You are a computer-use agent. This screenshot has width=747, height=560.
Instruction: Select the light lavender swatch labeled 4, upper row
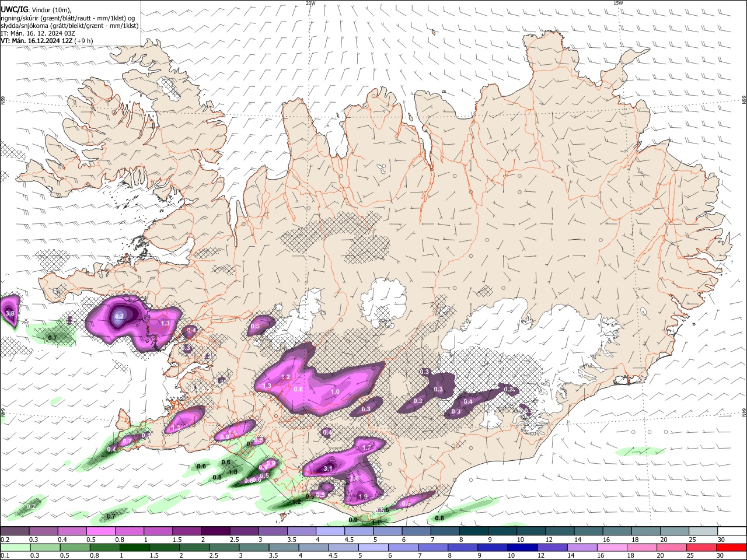330,531
